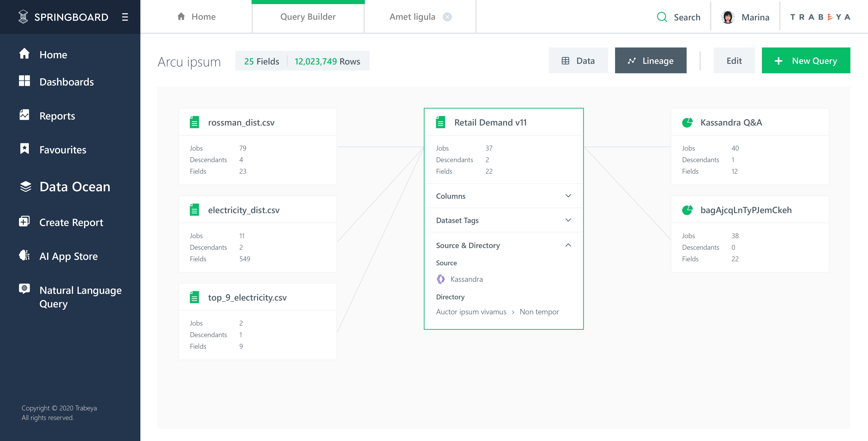Open Search in the top bar
This screenshot has width=868, height=441.
coord(679,17)
